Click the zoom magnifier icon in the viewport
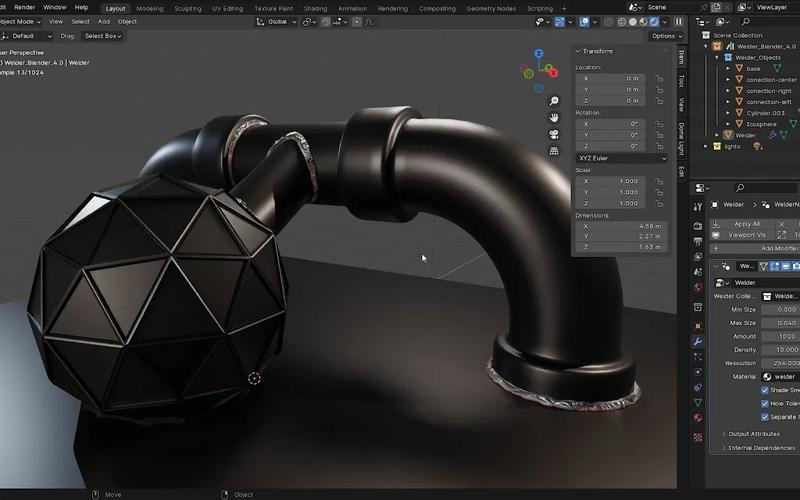 [554, 101]
